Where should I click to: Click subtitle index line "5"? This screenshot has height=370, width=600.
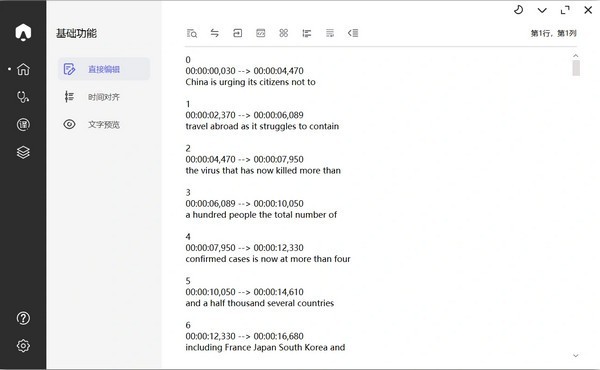(x=188, y=281)
